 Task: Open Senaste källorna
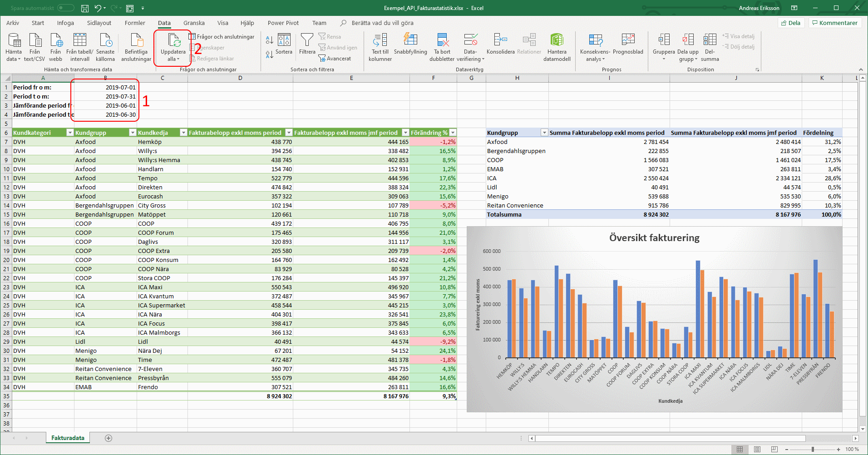pyautogui.click(x=105, y=47)
